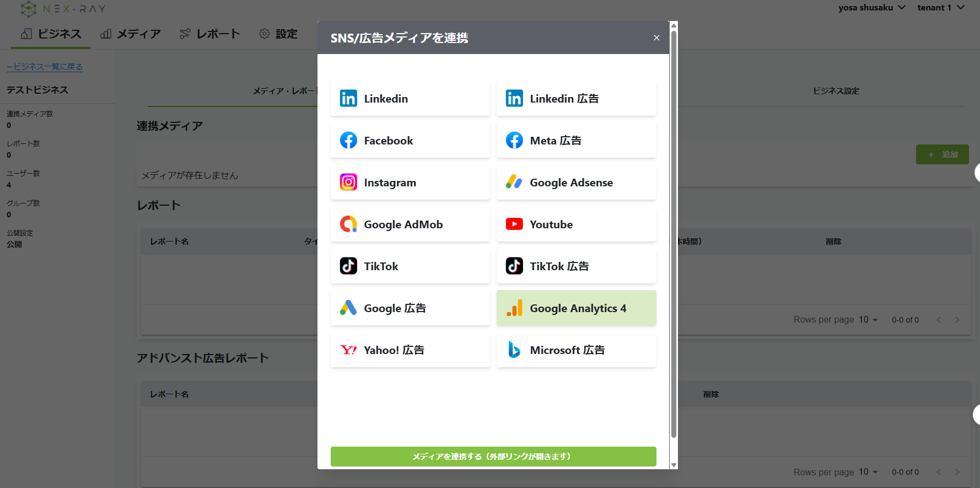Screen dimensions: 980x488
Task: Choose the Microsoft 広告 Bing icon
Action: coord(514,350)
